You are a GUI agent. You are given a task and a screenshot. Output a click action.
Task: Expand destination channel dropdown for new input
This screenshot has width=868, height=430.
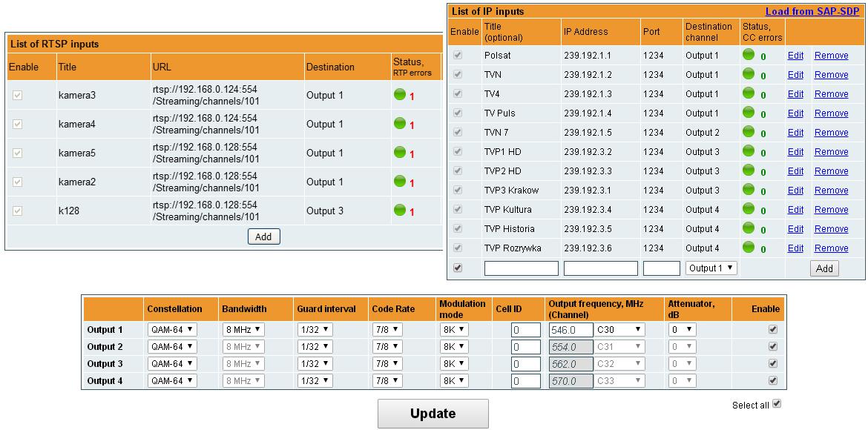(x=711, y=268)
